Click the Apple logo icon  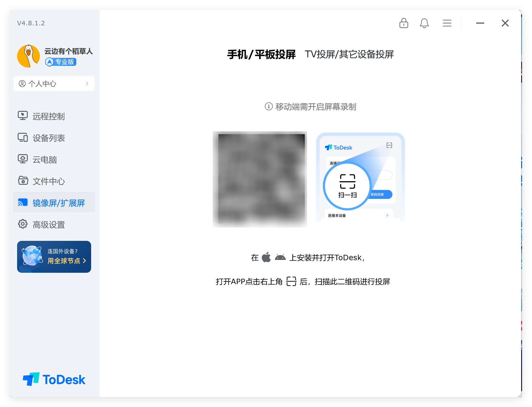(266, 257)
